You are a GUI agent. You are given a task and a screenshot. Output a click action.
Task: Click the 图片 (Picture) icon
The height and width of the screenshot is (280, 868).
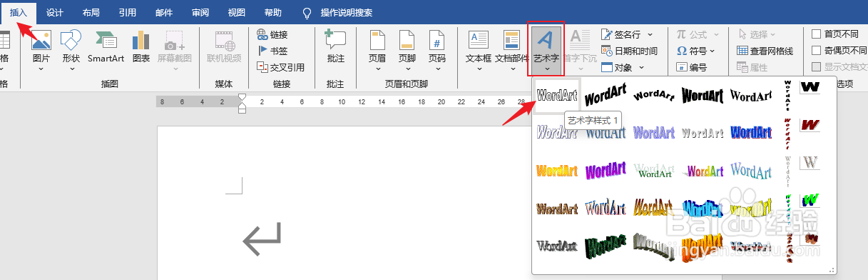point(41,40)
